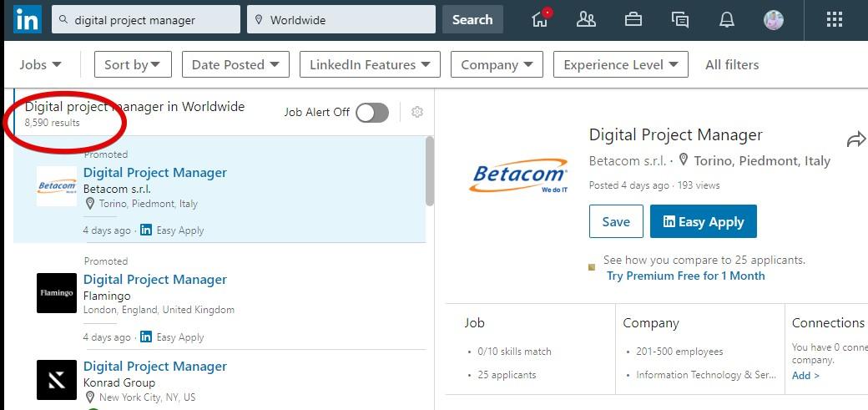Click Easy Apply for Betacom job

703,221
